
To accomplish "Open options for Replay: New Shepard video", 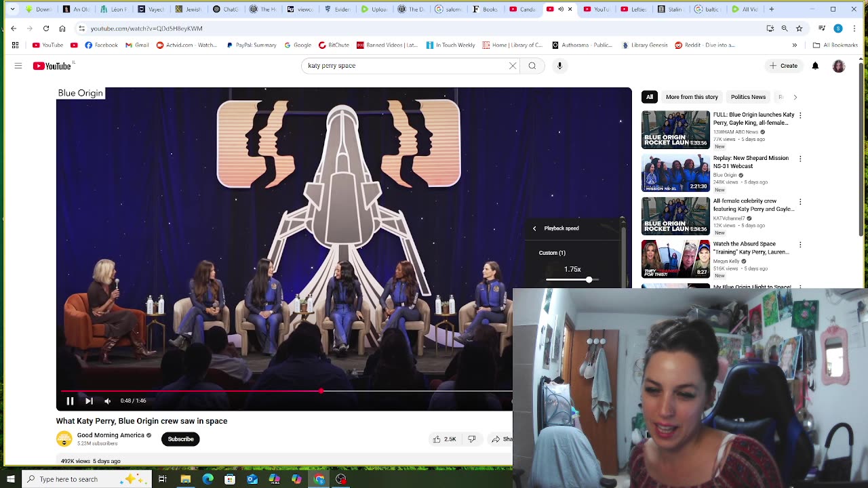I will click(800, 159).
